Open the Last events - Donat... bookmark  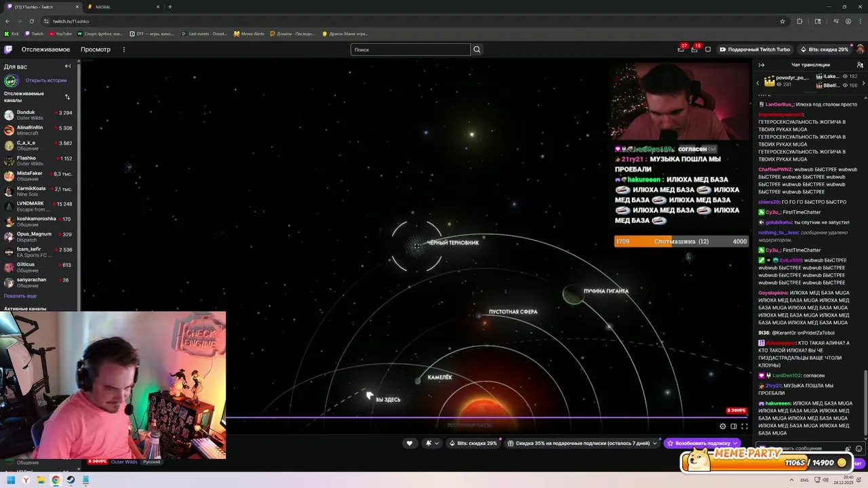(204, 33)
